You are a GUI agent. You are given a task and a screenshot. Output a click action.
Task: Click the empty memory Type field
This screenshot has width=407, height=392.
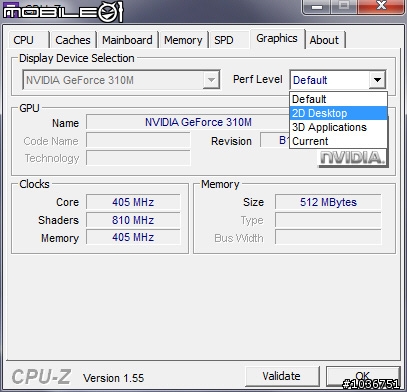tap(328, 220)
